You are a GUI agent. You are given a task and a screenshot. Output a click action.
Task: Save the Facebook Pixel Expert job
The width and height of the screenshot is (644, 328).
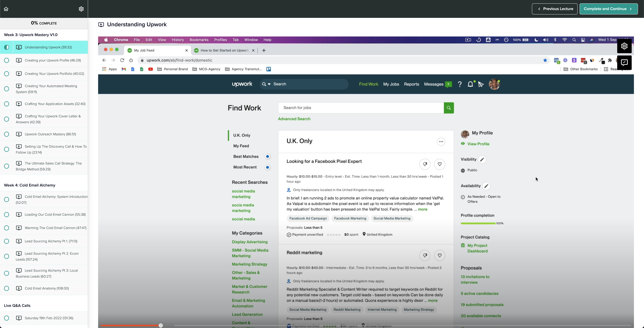[439, 164]
